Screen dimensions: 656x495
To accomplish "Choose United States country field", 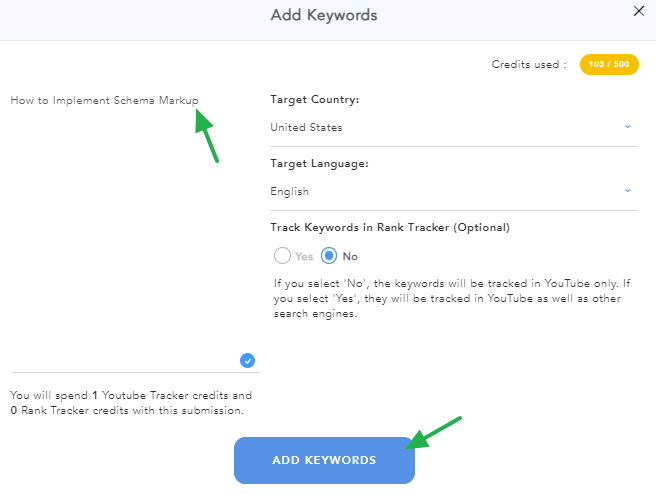I will [454, 127].
